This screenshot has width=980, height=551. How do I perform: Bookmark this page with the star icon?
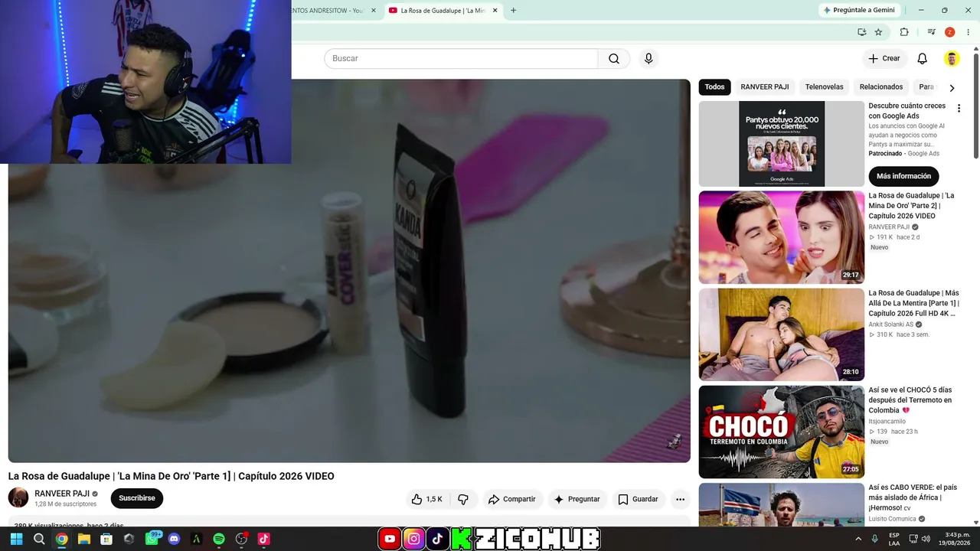(878, 32)
